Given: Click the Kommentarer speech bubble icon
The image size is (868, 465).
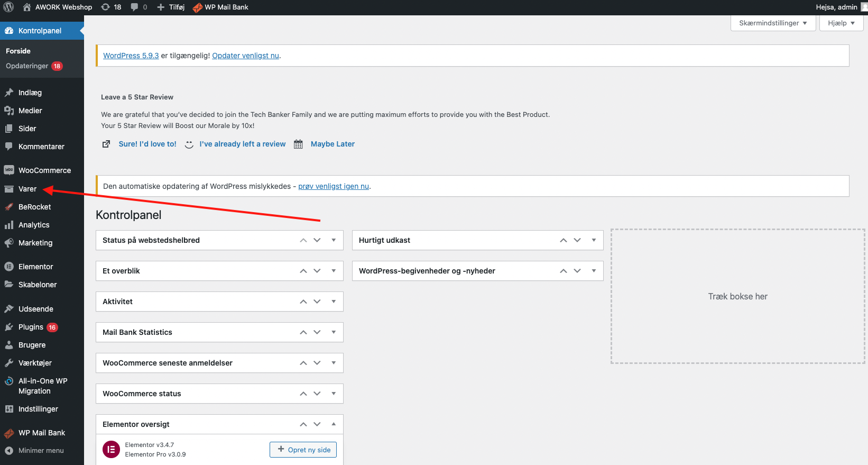Looking at the screenshot, I should point(9,147).
